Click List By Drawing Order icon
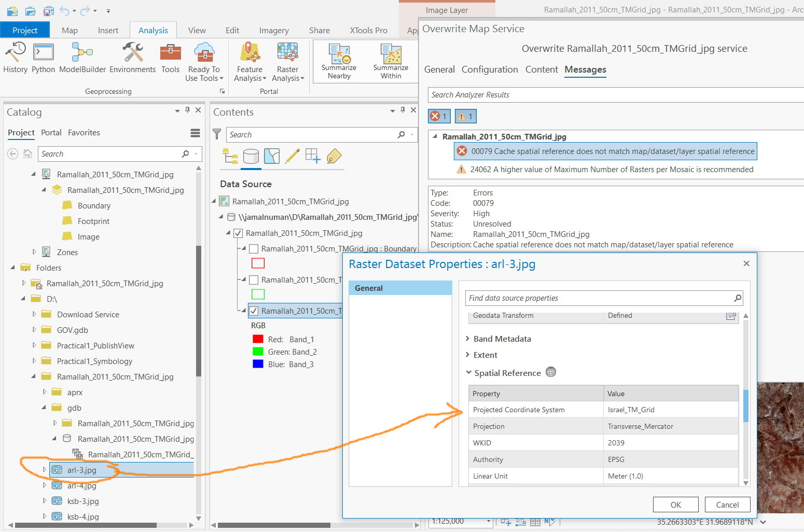The height and width of the screenshot is (532, 804). click(x=230, y=156)
